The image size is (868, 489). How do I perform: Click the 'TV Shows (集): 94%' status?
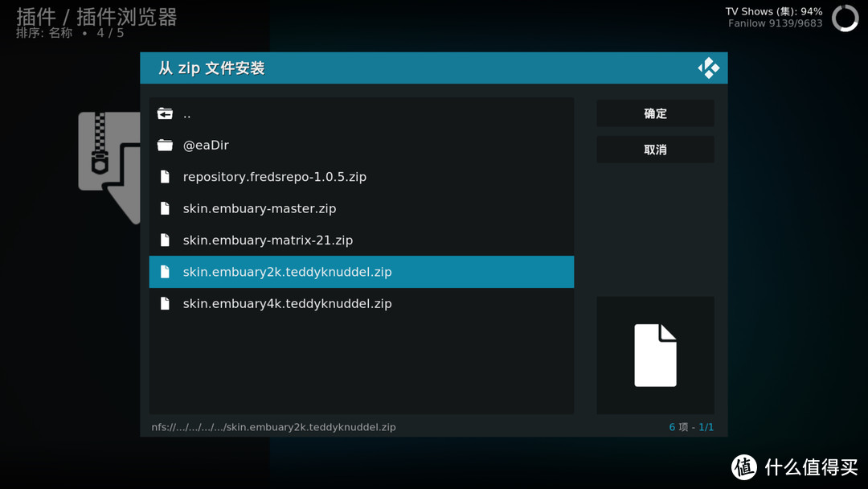coord(774,11)
